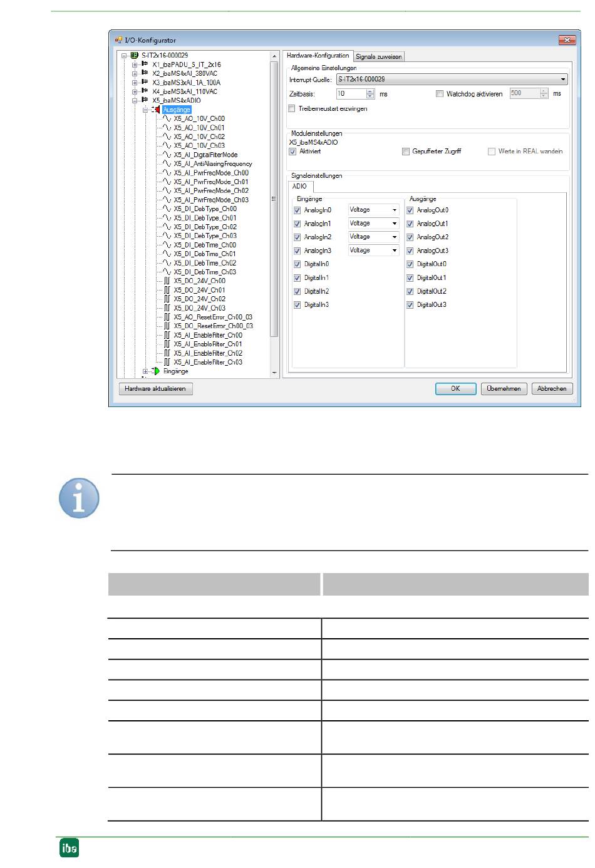
Task: Click the Zeitbasis input field
Action: pyautogui.click(x=351, y=94)
